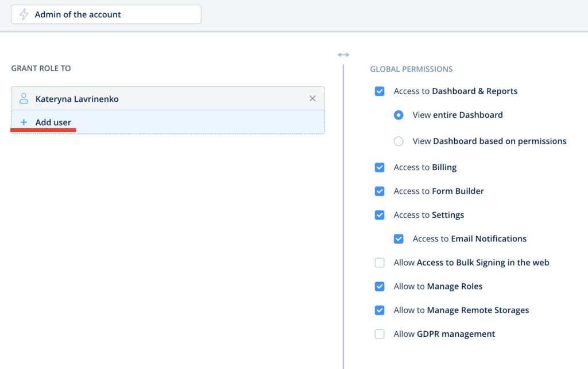Click the plus icon next to Add user
588x369 pixels.
pyautogui.click(x=24, y=122)
